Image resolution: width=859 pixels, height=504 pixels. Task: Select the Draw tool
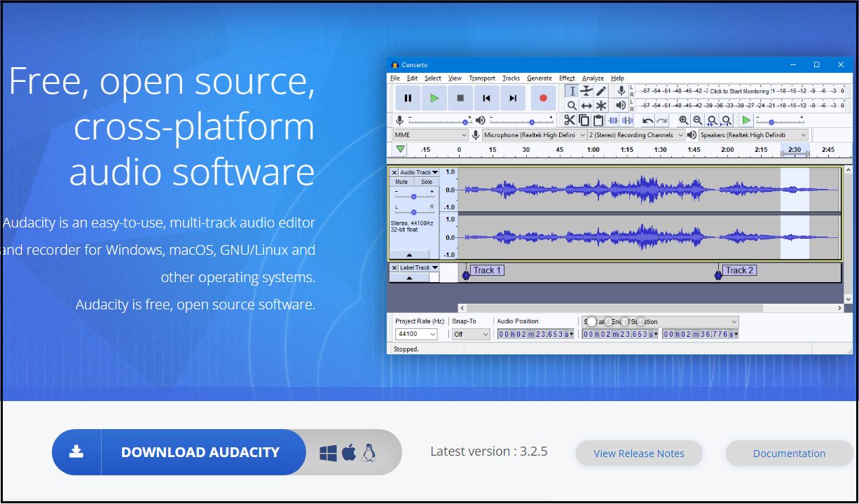(x=600, y=91)
